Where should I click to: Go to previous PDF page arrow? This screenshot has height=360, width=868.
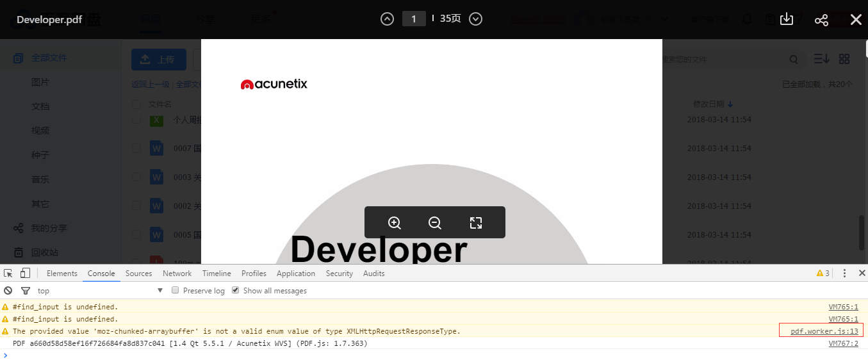pos(387,19)
